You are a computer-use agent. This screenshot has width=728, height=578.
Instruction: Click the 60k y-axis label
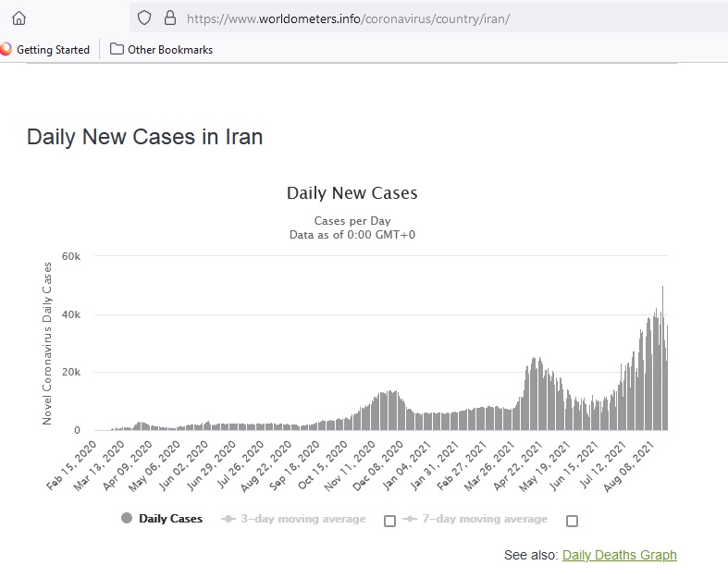(71, 256)
